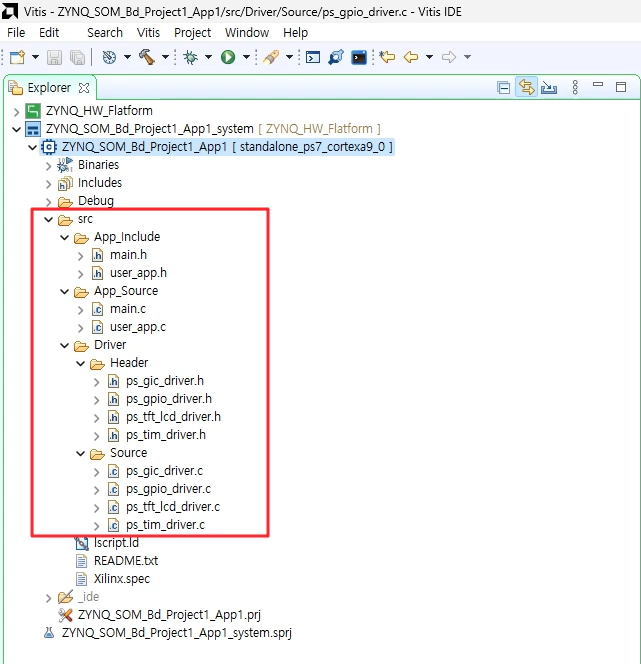
Task: Click the Debug folder icon
Action: (x=65, y=202)
